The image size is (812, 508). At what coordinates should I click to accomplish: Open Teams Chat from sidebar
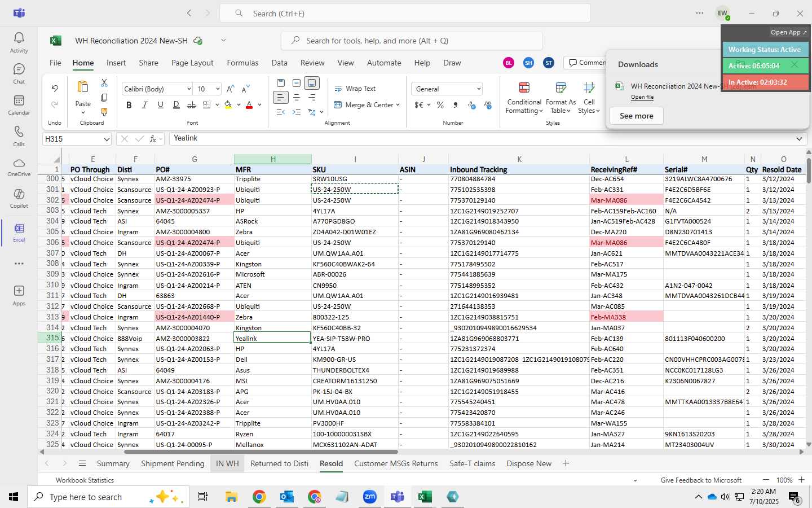click(x=19, y=73)
